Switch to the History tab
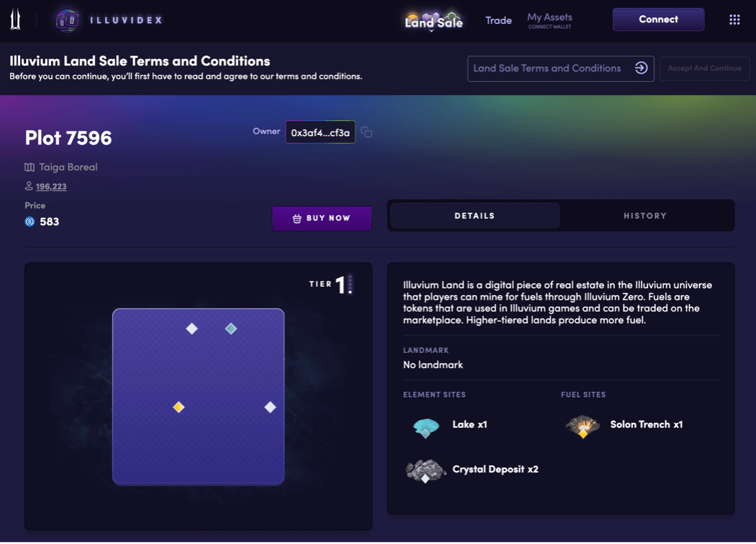This screenshot has width=756, height=544. [645, 216]
